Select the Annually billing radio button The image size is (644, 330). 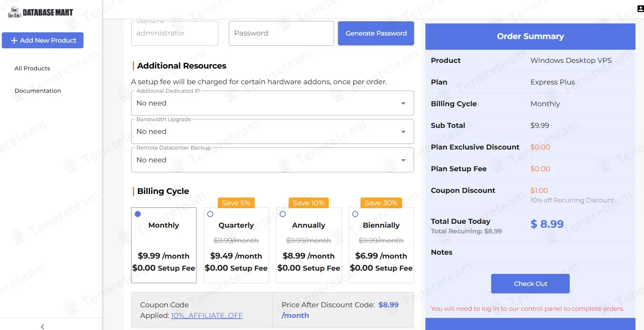click(283, 214)
